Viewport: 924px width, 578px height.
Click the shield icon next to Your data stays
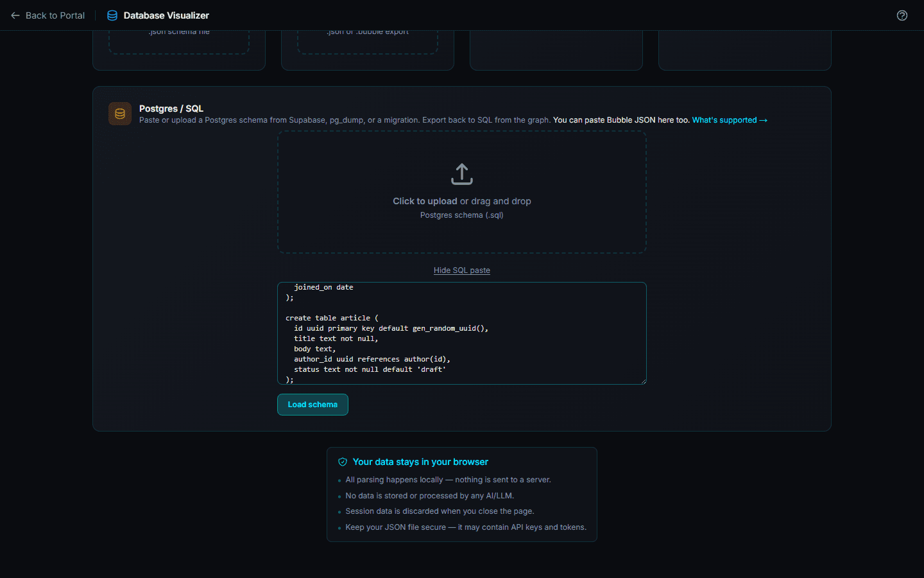(x=343, y=462)
